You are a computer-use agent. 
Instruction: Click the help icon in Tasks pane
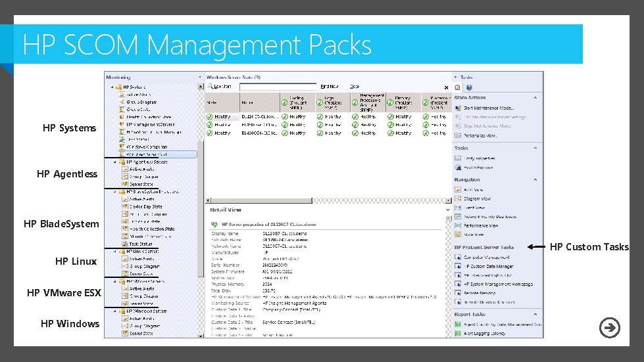470,87
